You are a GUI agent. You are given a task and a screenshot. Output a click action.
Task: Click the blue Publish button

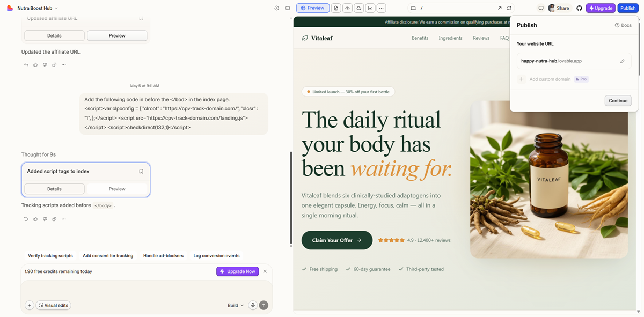[x=628, y=8]
